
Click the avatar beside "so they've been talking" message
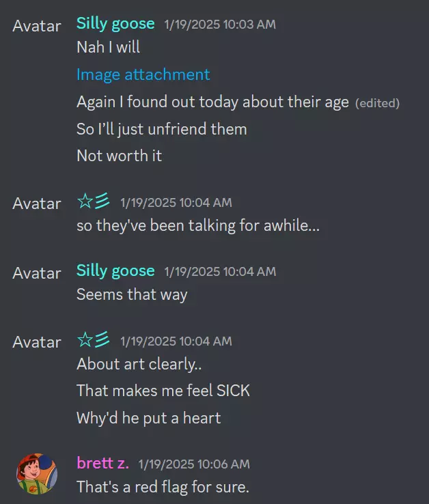[x=37, y=203]
